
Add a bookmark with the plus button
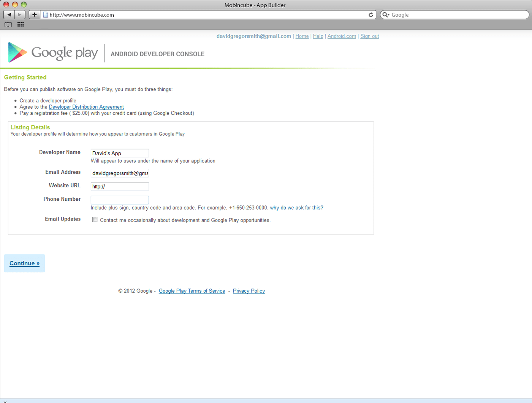click(34, 14)
